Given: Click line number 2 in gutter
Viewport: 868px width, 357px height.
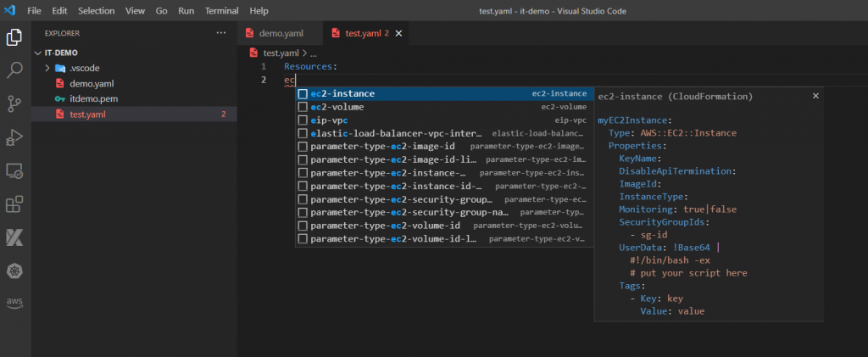Looking at the screenshot, I should [264, 80].
